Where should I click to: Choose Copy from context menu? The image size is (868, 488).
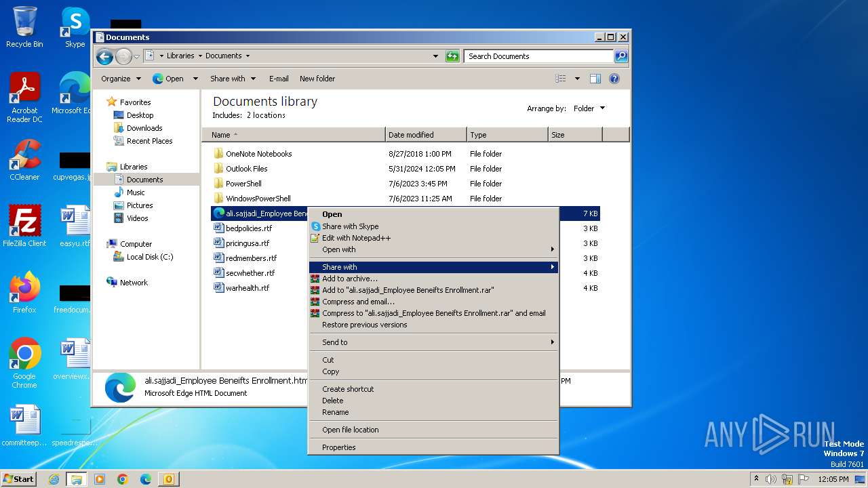[433, 371]
